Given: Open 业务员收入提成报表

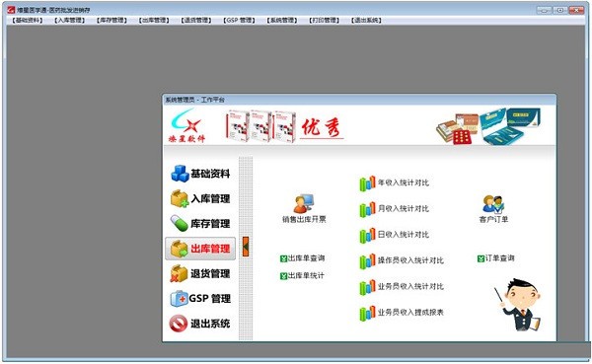Looking at the screenshot, I should (x=402, y=313).
